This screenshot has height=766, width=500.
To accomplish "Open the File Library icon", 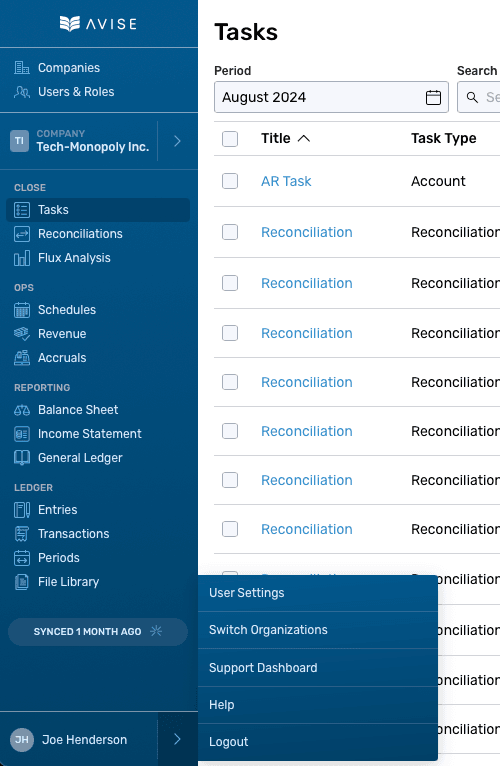I will click(x=22, y=582).
